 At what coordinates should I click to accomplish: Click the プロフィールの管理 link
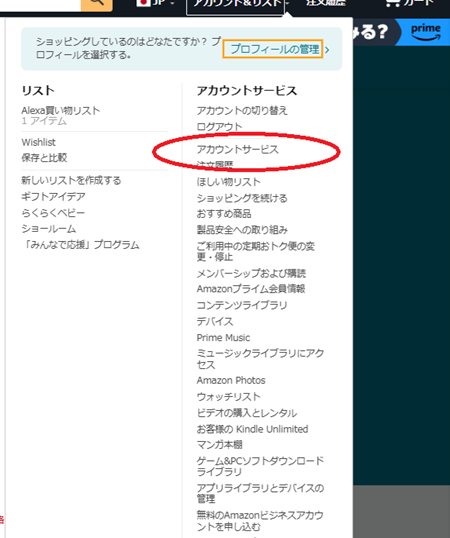pyautogui.click(x=273, y=49)
